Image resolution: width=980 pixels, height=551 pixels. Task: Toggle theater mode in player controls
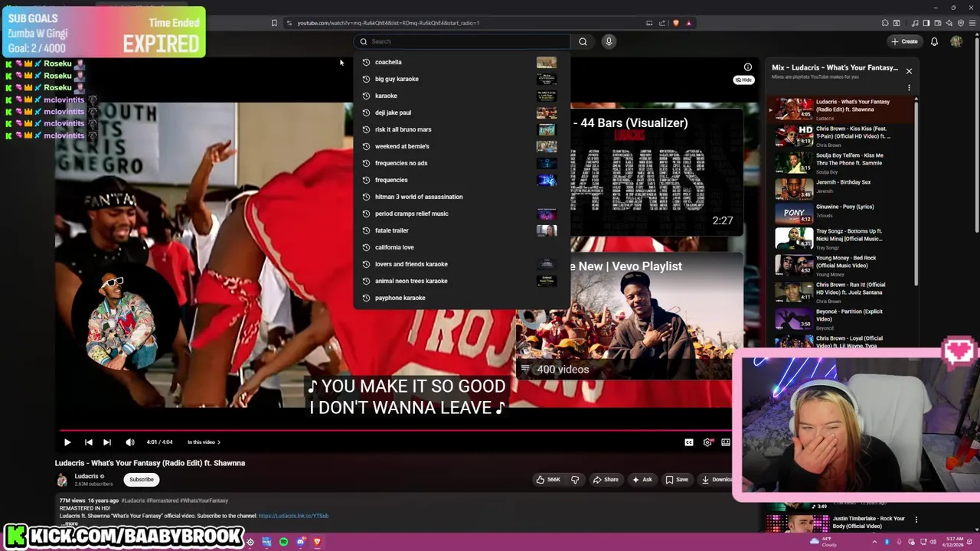point(726,442)
